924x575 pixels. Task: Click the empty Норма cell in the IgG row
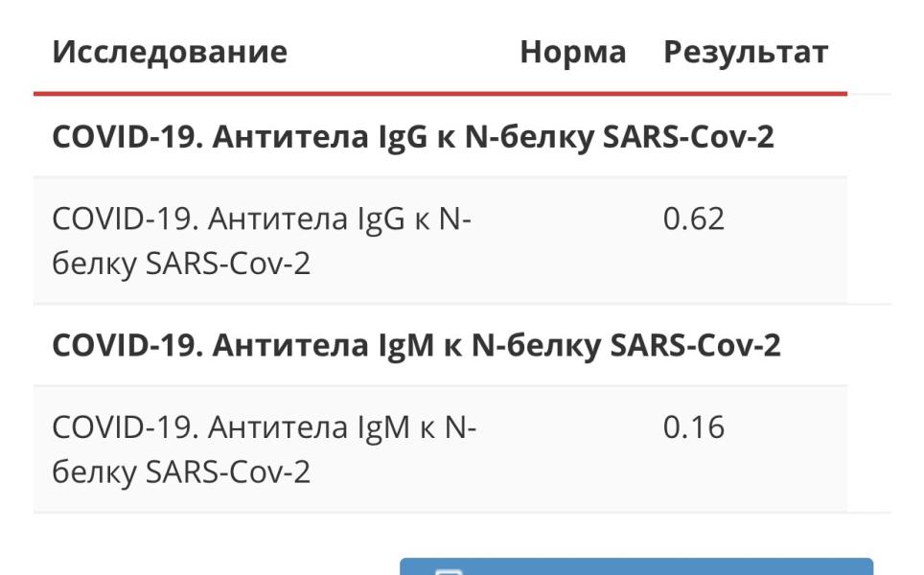tap(573, 241)
